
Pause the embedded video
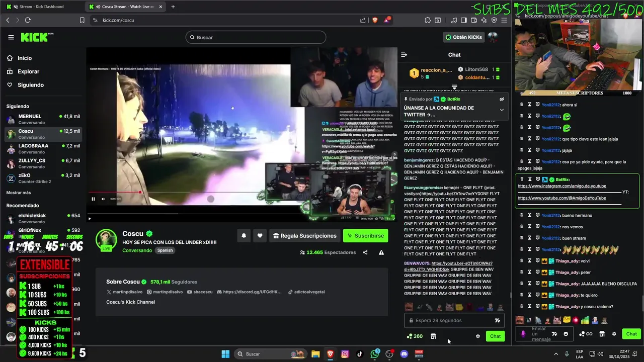tap(93, 199)
